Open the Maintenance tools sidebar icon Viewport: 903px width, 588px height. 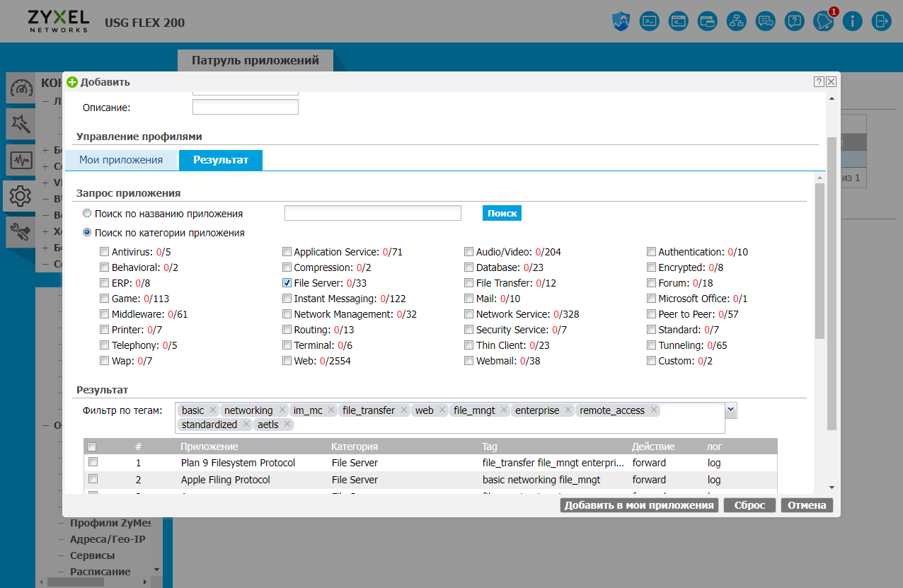click(x=20, y=231)
